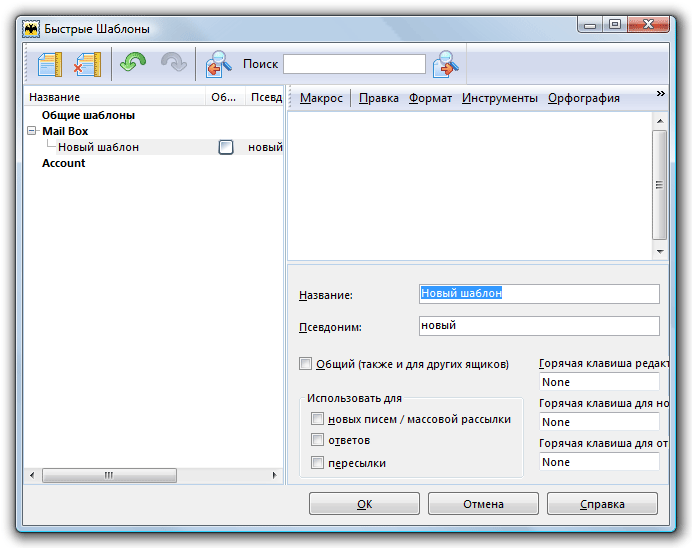Click the delete template icon

click(x=87, y=64)
